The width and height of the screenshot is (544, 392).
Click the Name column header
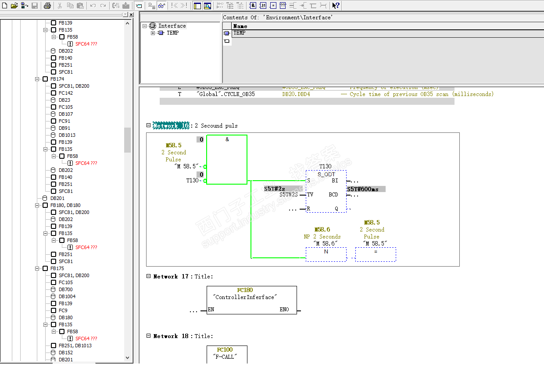(240, 26)
